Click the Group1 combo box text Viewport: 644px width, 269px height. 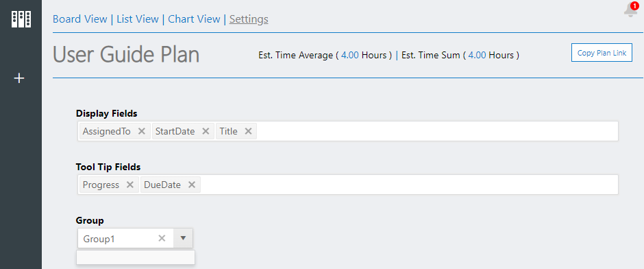pyautogui.click(x=99, y=239)
